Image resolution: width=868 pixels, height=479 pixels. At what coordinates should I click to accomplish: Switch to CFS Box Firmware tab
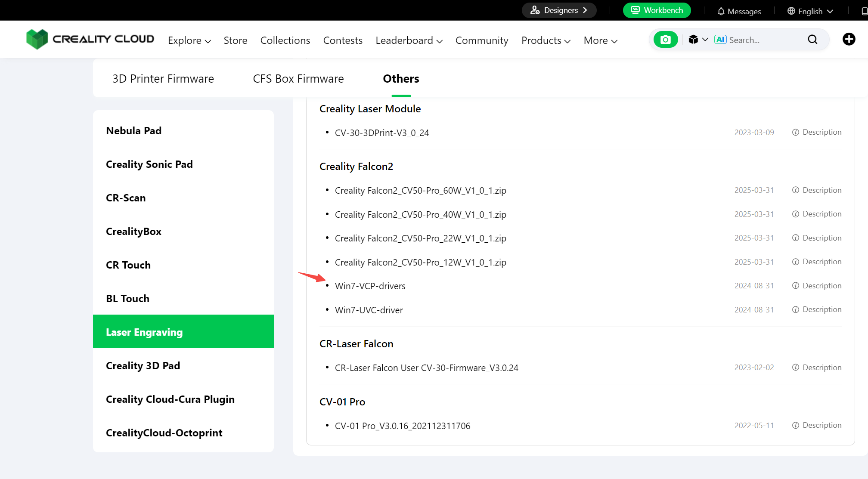click(x=298, y=79)
